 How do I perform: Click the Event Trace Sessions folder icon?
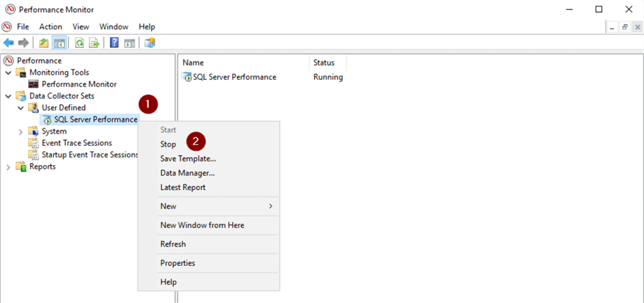[x=33, y=143]
